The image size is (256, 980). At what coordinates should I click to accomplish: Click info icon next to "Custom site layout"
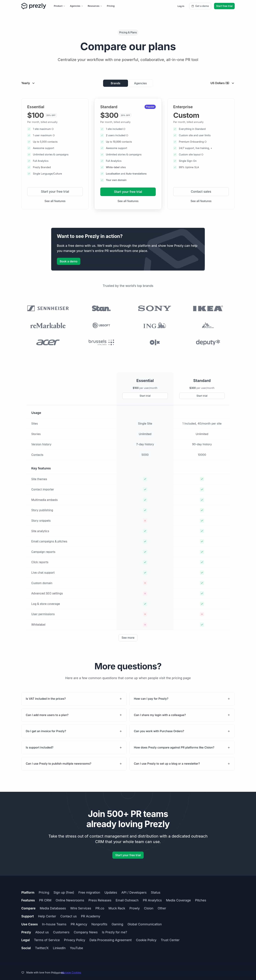pyautogui.click(x=202, y=155)
